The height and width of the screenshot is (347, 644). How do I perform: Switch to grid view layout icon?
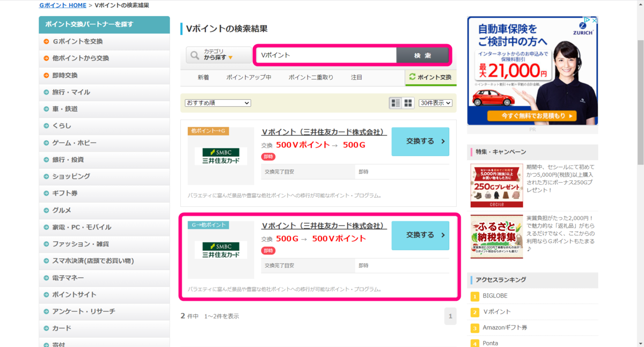pos(408,103)
